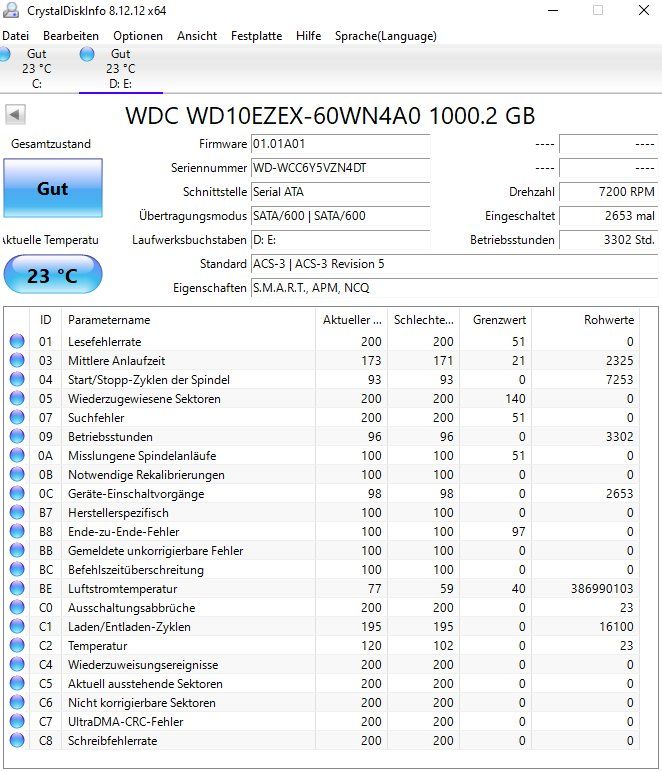Open the Sprache(Language) menu
662x772 pixels.
386,36
